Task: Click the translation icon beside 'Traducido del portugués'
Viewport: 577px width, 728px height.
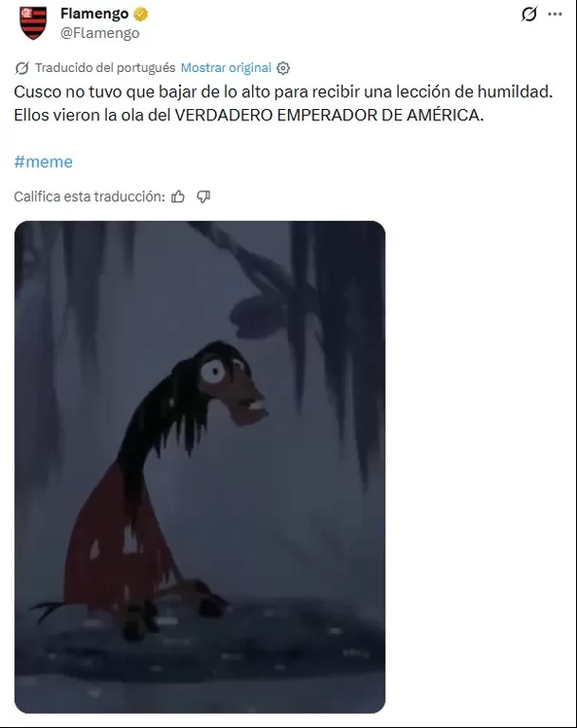Action: 22,68
